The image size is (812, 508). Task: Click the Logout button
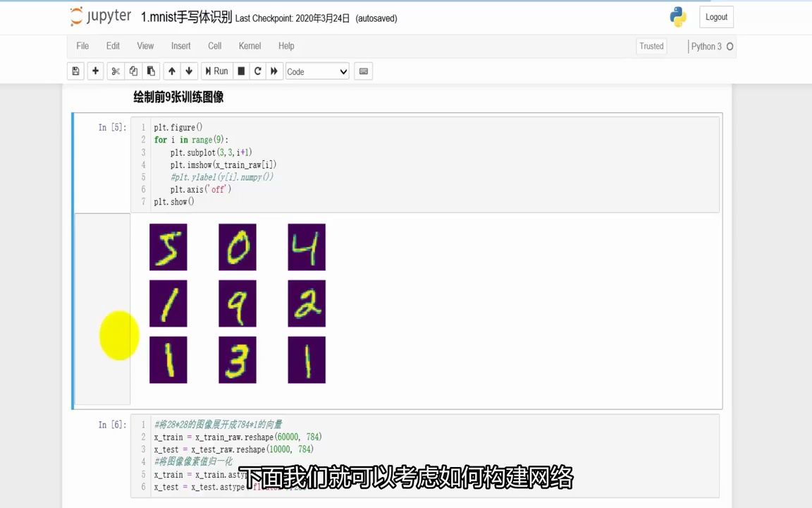[x=715, y=16]
